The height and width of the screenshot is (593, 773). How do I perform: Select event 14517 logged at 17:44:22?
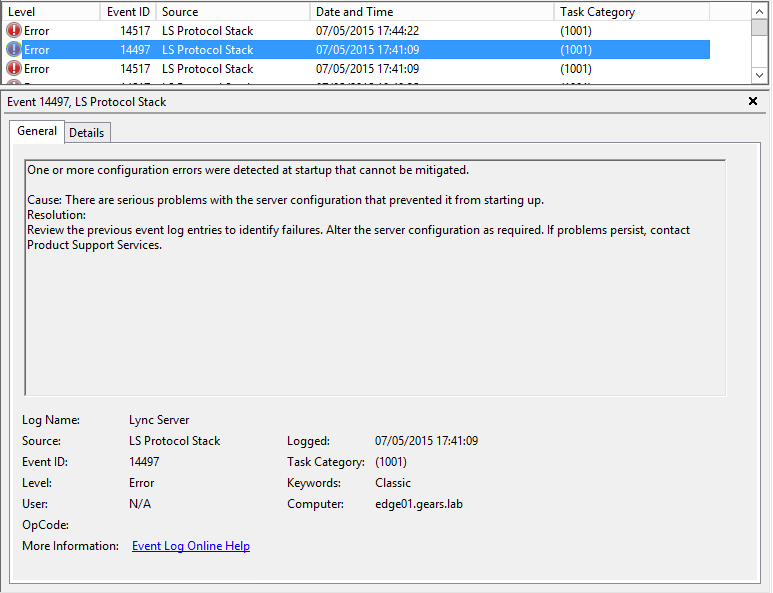[356, 31]
